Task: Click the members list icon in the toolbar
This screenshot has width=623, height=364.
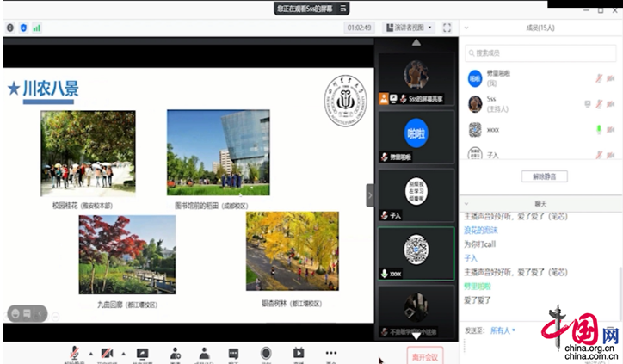Action: pos(204,353)
